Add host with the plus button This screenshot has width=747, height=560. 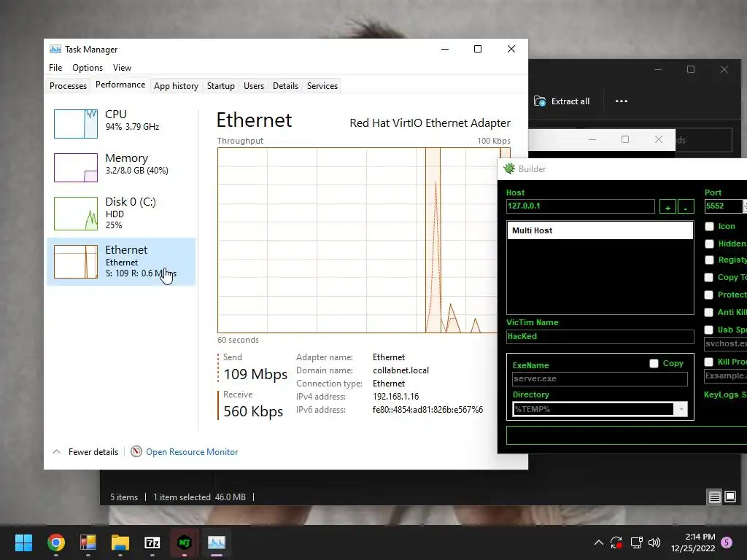pos(667,206)
